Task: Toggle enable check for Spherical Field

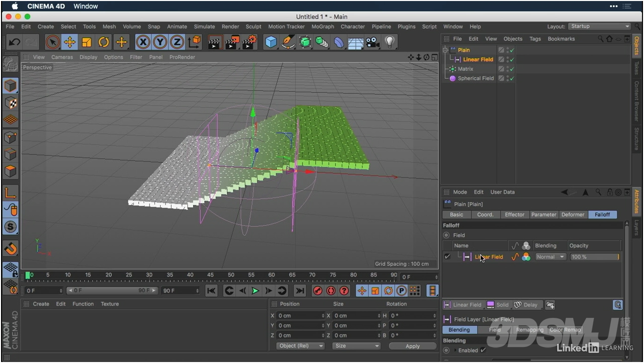Action: point(512,78)
